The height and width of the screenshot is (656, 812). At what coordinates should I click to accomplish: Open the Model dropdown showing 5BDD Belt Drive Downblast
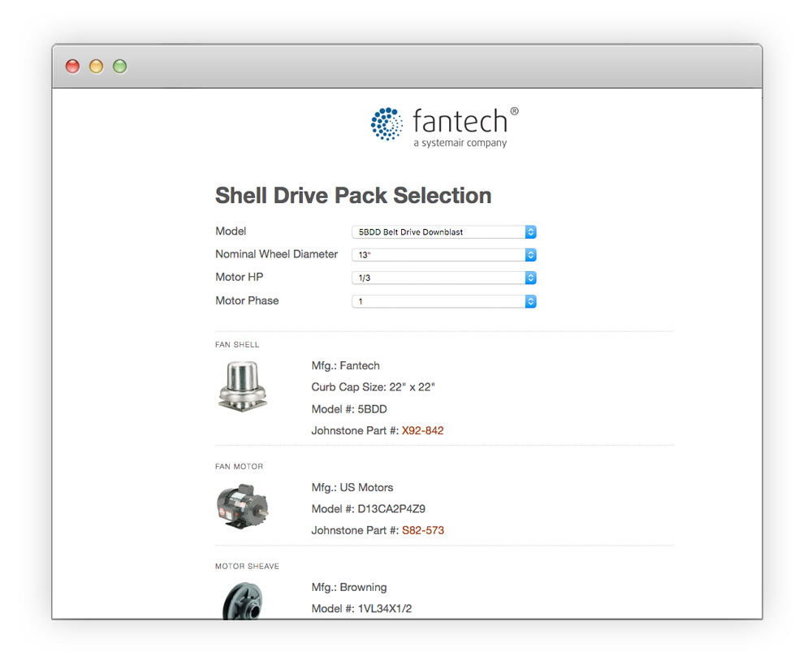click(x=444, y=232)
